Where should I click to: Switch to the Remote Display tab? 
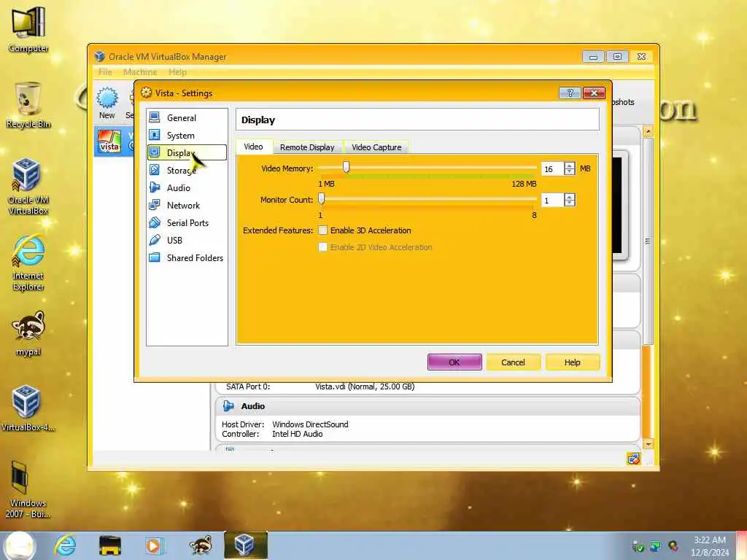coord(307,147)
